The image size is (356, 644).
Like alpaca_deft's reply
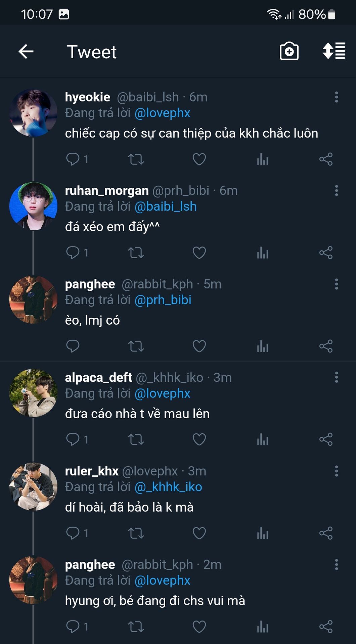point(199,439)
